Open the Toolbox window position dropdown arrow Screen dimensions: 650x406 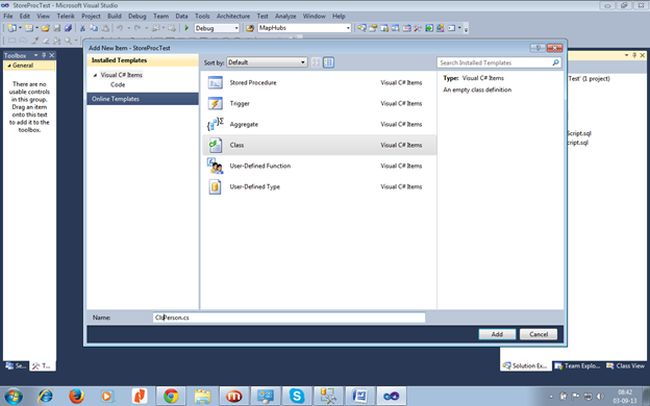coord(36,55)
